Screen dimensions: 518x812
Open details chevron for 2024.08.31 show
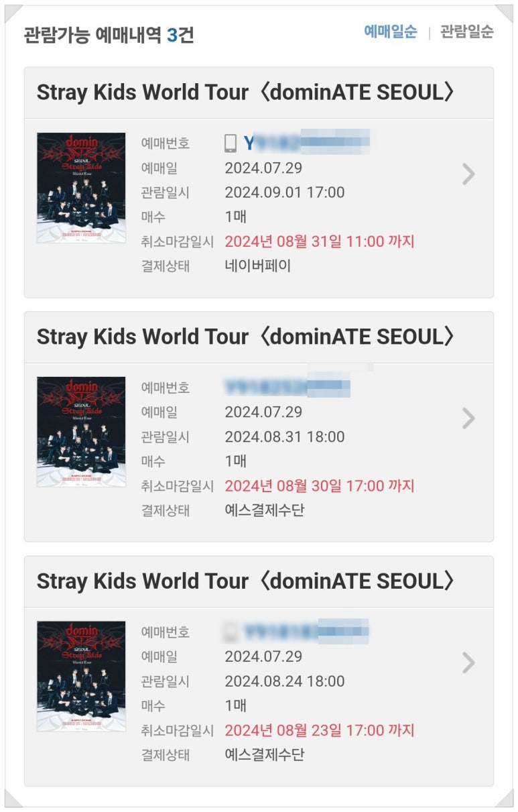pos(468,418)
